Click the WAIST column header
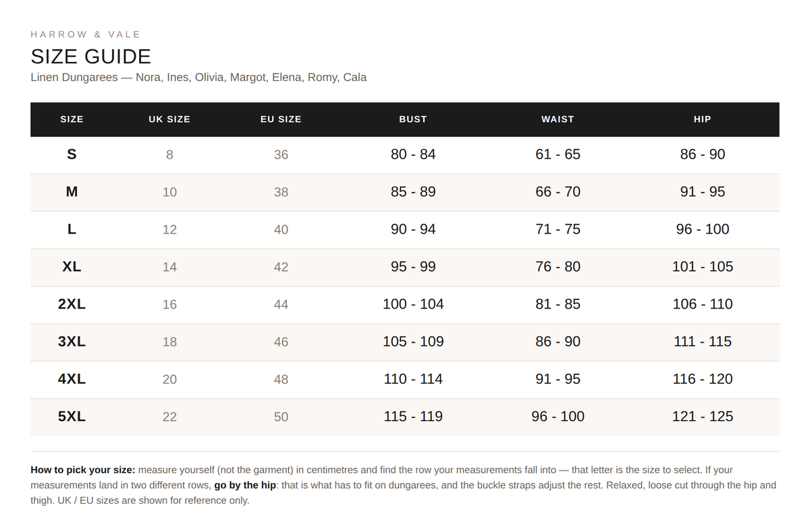810x532 pixels. pyautogui.click(x=558, y=119)
